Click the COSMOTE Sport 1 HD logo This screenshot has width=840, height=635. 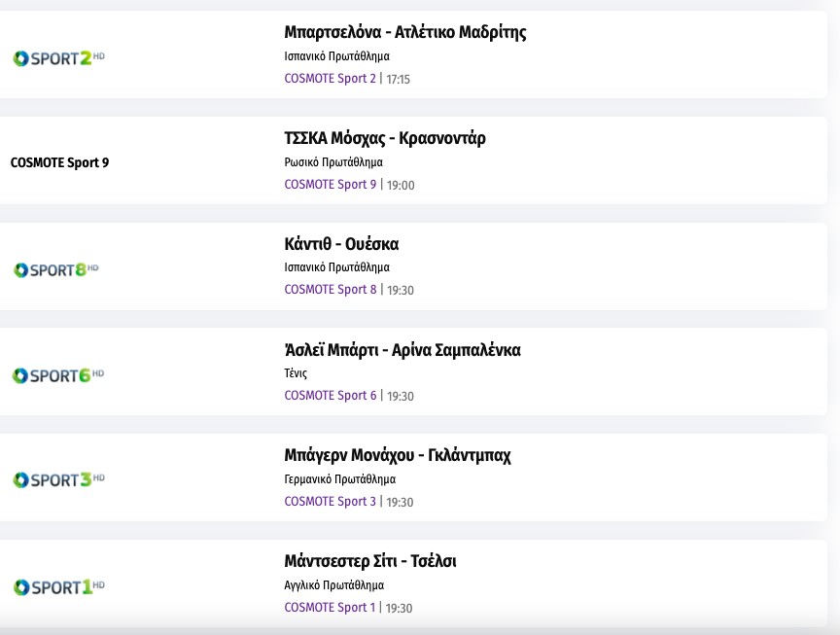pyautogui.click(x=58, y=586)
